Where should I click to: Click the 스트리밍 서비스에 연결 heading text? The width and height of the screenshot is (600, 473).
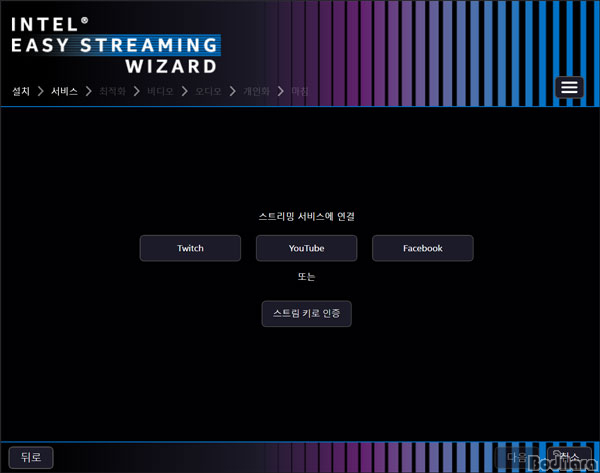coord(307,217)
